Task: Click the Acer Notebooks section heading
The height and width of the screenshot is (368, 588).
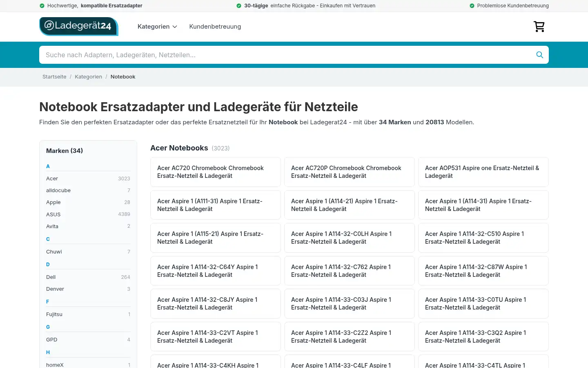Action: coord(179,148)
